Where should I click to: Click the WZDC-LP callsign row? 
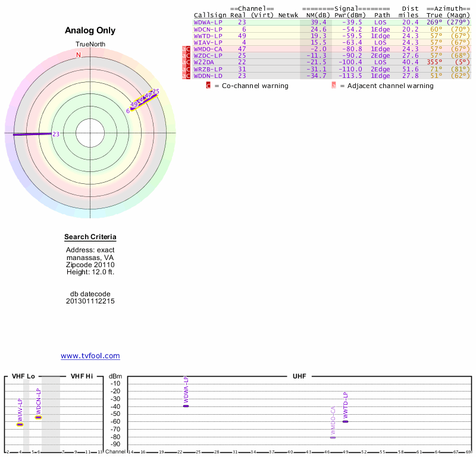(208, 55)
